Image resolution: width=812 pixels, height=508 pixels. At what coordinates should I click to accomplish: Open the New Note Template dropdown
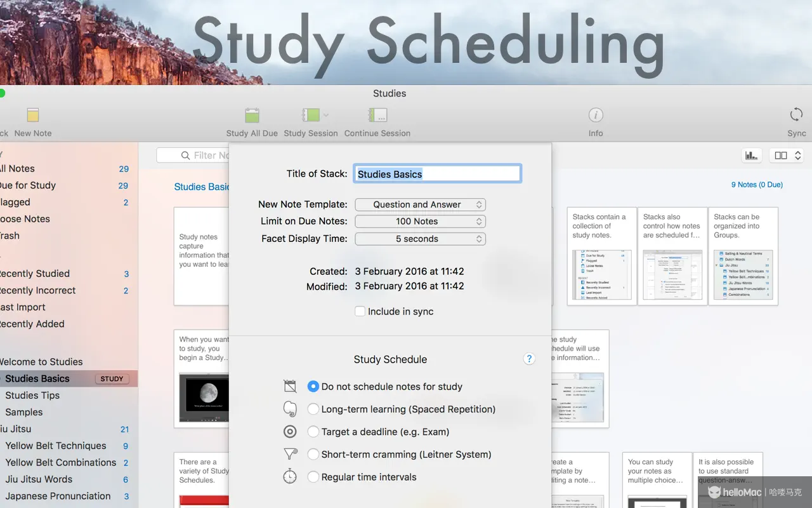[x=420, y=204]
